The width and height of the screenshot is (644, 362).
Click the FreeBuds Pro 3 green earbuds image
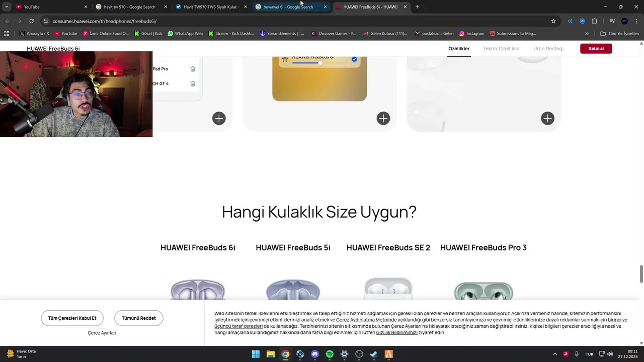point(484,291)
